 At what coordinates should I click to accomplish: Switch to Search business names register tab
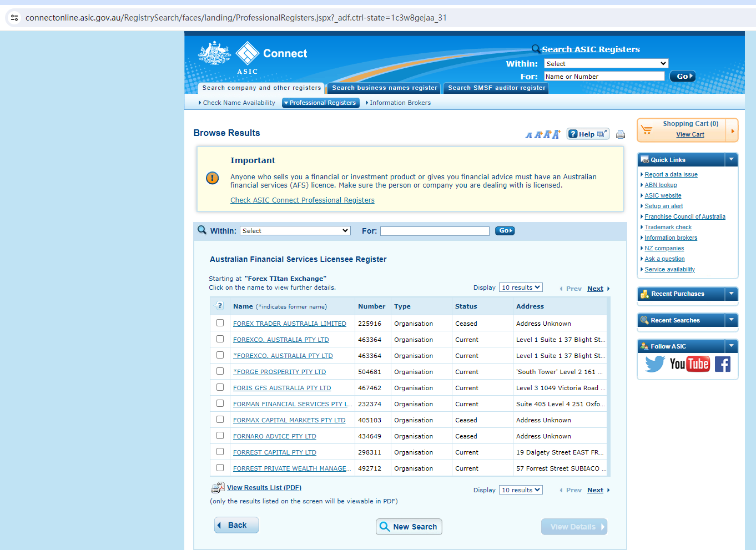pyautogui.click(x=384, y=88)
